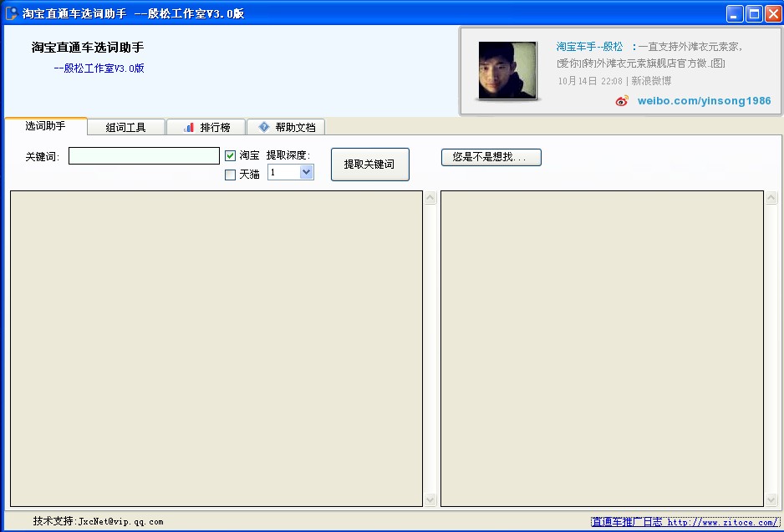Click the left results panel scroll-up arrow

tap(430, 199)
